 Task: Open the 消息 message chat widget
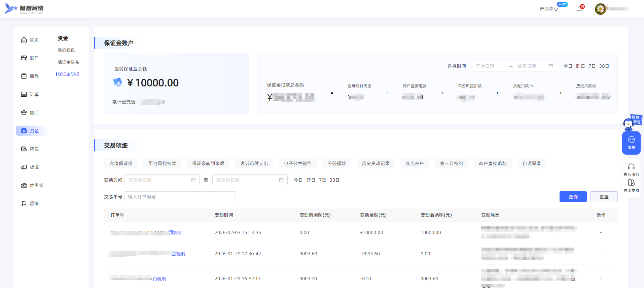pos(631,143)
